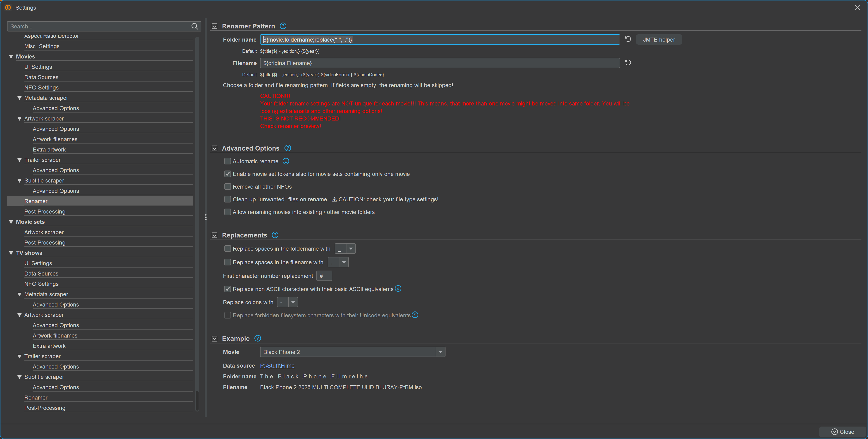Toggle Replace spaces in the foldername checkbox
868x439 pixels.
click(x=228, y=249)
